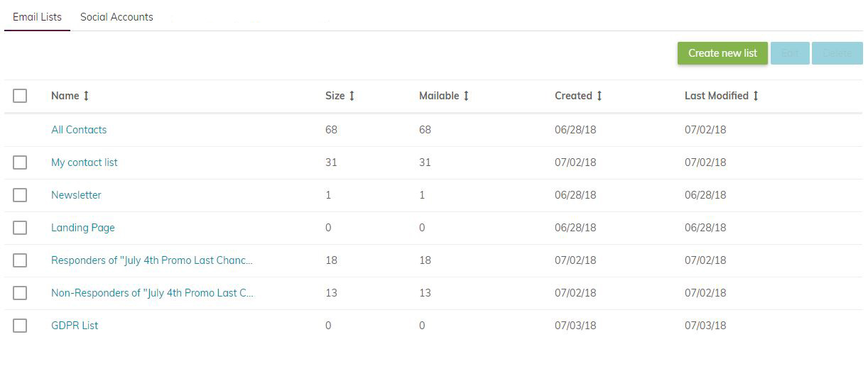868x376 pixels.
Task: Tick the GDPR List checkbox
Action: (x=20, y=326)
